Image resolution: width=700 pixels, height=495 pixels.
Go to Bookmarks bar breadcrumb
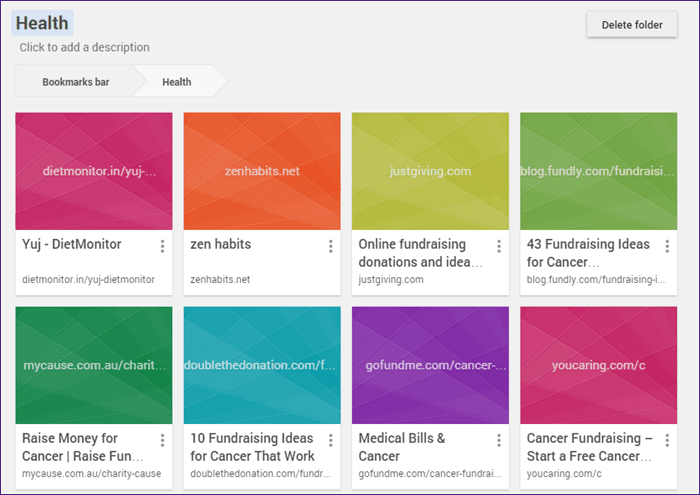(76, 82)
